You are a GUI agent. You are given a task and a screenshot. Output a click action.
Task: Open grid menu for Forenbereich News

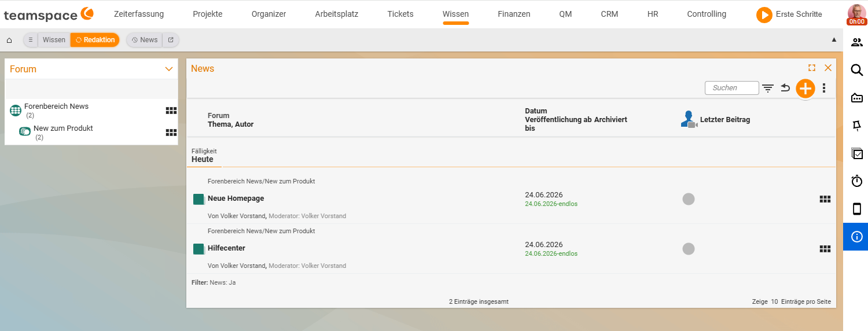click(171, 111)
